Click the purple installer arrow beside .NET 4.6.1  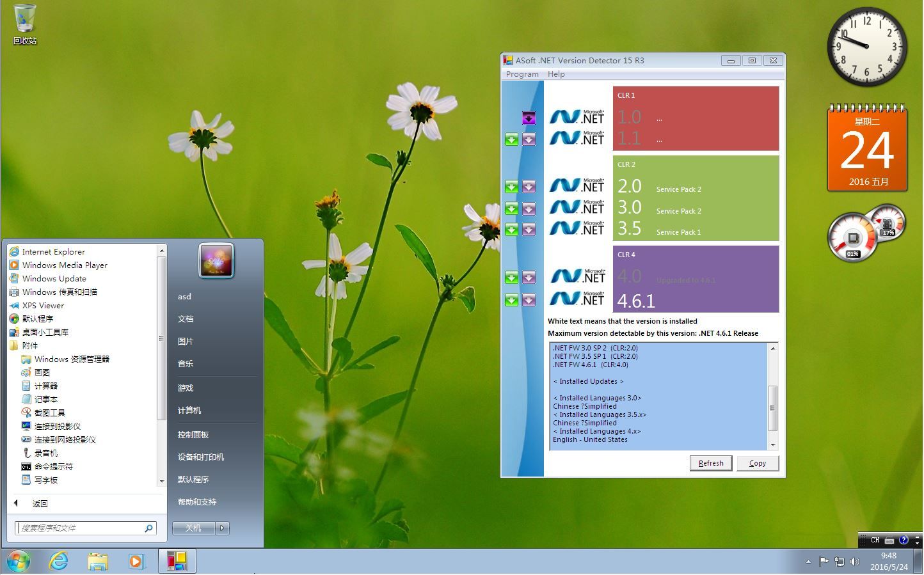tap(529, 299)
